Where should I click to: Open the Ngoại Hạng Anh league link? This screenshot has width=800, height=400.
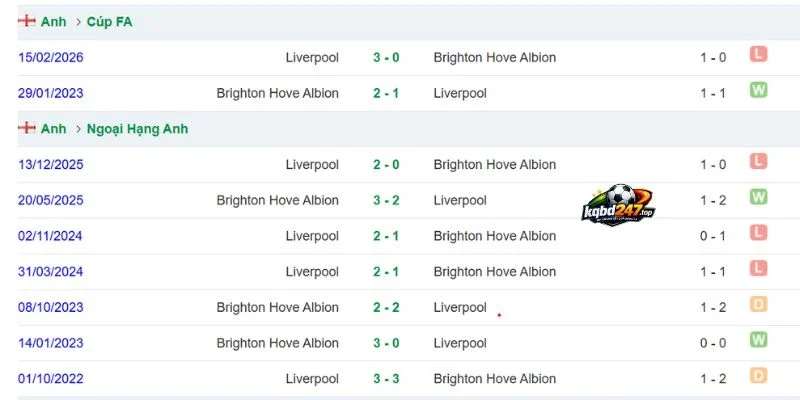pos(137,129)
